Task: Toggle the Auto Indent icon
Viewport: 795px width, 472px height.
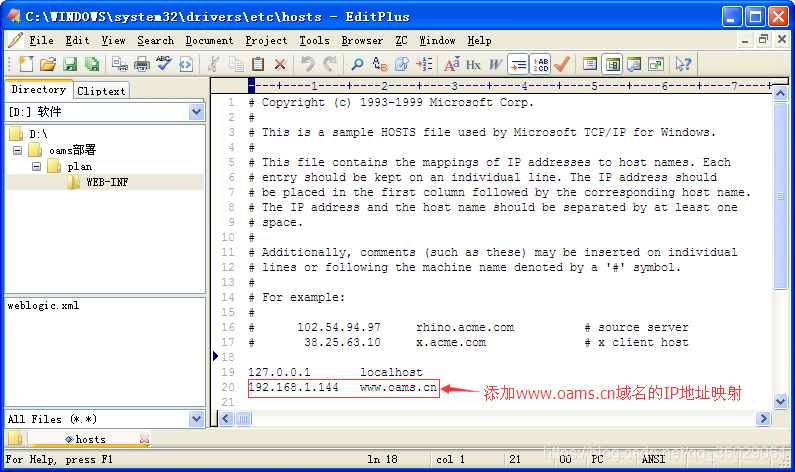Action: pos(518,64)
